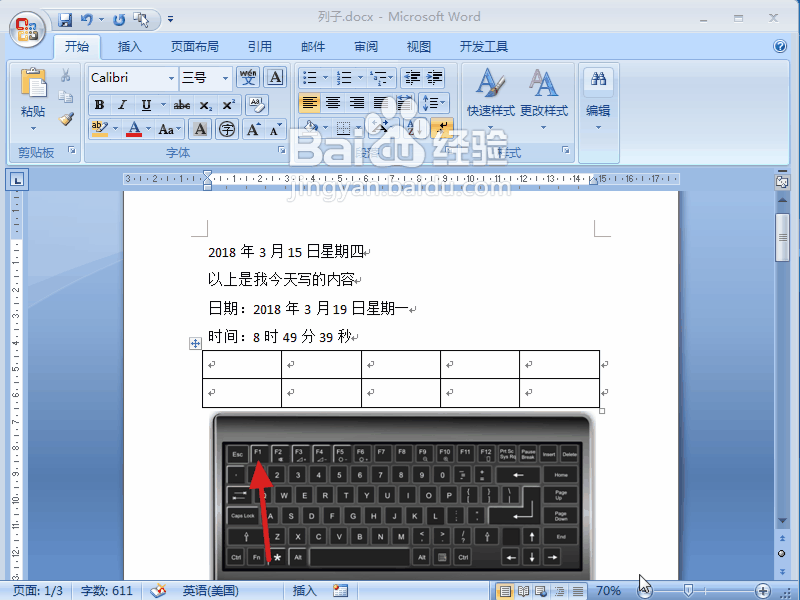Switch to the 审阅 tab
800x600 pixels.
(x=366, y=47)
